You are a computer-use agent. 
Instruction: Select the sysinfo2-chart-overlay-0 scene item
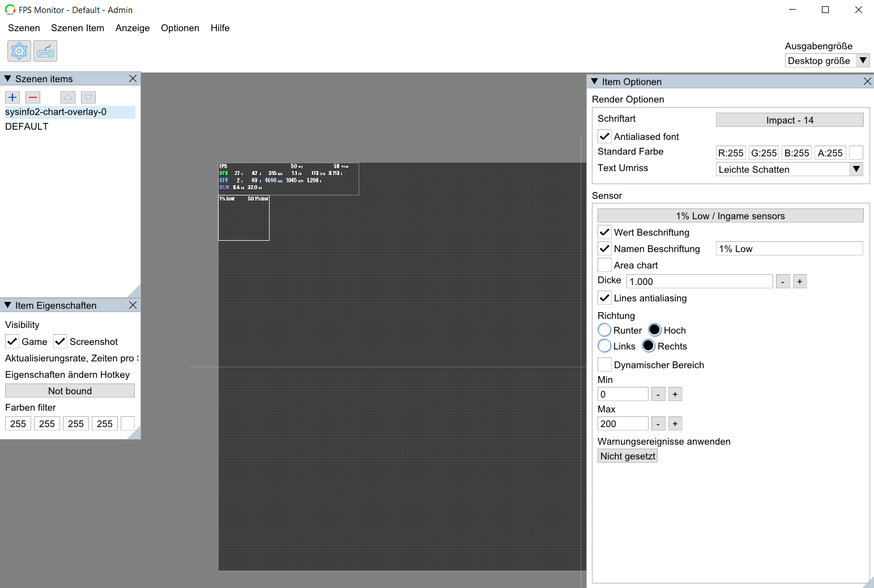pyautogui.click(x=70, y=112)
